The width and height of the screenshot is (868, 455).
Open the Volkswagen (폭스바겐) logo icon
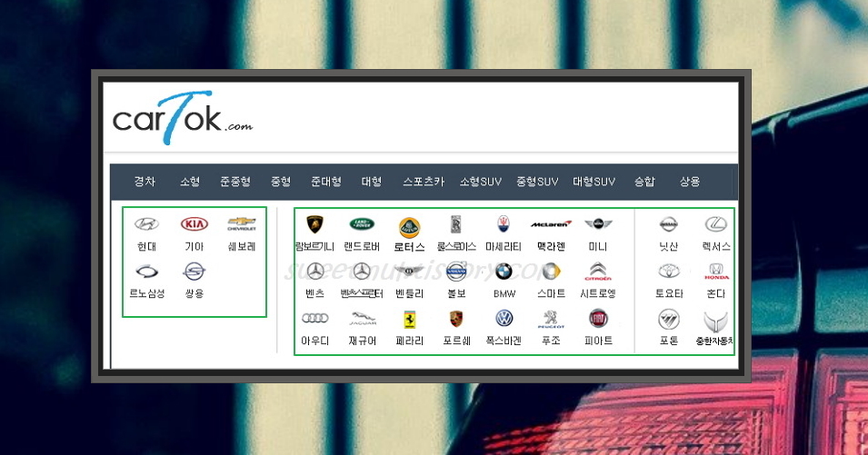504,319
